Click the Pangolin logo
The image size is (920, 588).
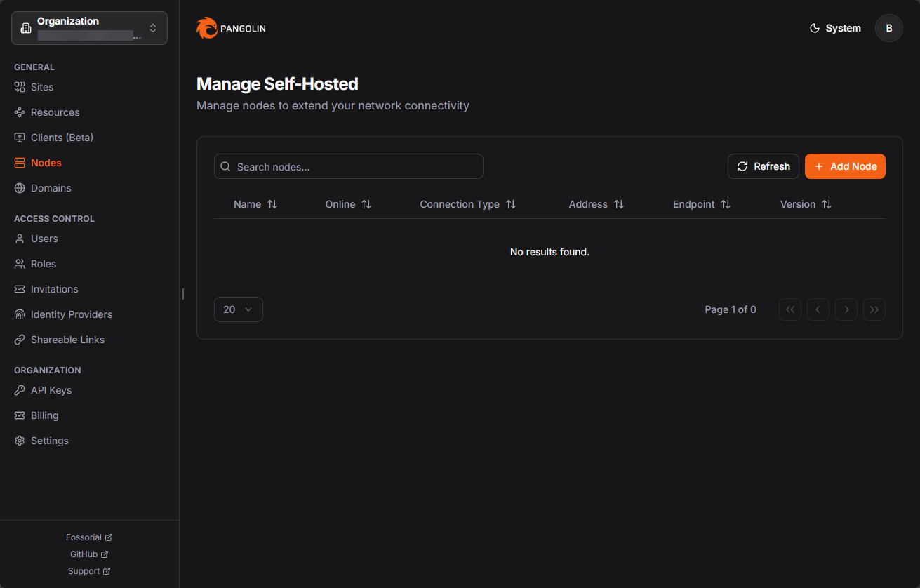coord(231,28)
